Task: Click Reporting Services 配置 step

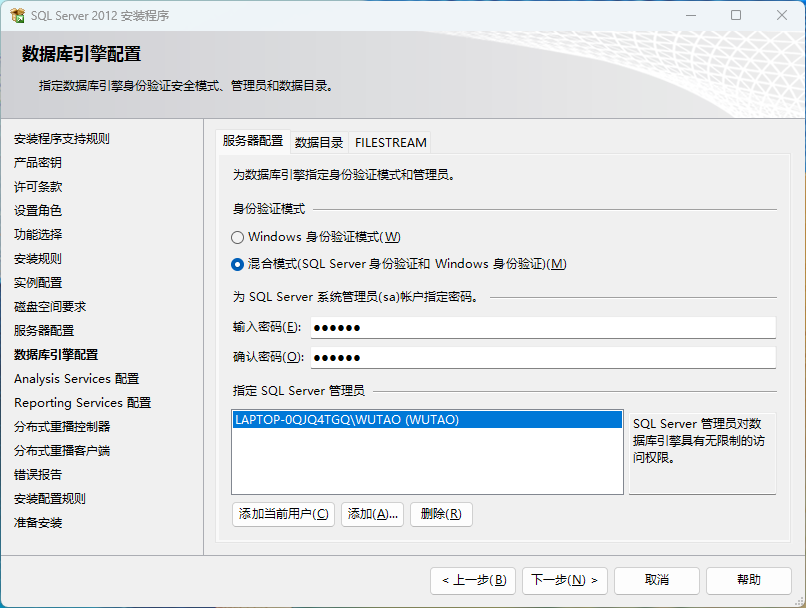Action: tap(83, 402)
